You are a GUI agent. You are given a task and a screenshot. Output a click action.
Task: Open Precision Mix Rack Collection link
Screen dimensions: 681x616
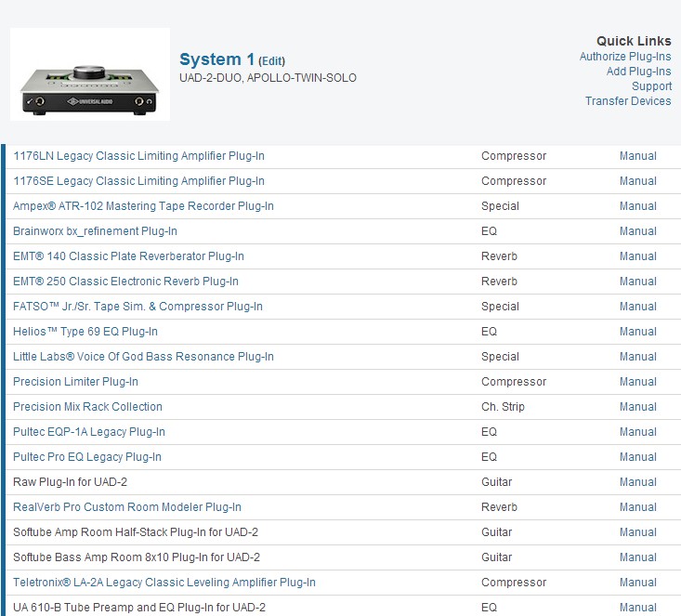(x=87, y=407)
